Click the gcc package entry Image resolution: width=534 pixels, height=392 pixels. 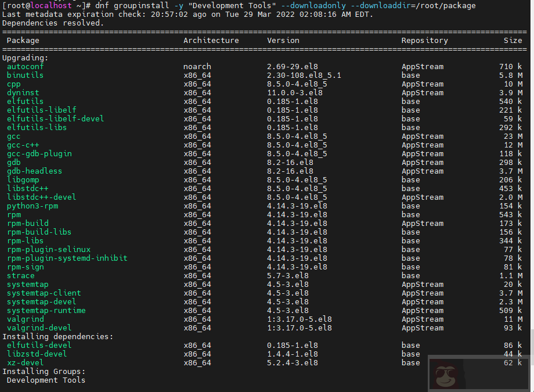click(13, 136)
